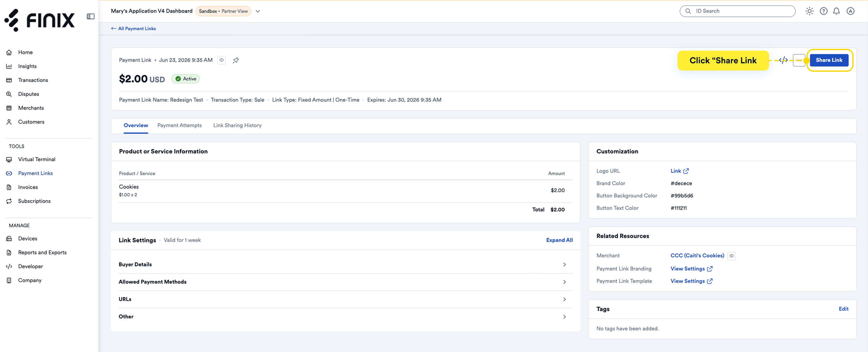
Task: Click the Sandbox Partner View badge
Action: coord(223,11)
